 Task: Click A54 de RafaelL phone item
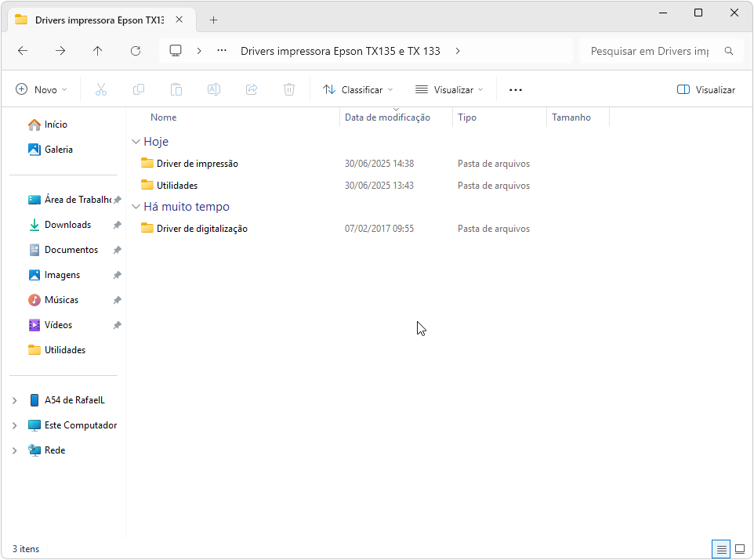pos(67,400)
